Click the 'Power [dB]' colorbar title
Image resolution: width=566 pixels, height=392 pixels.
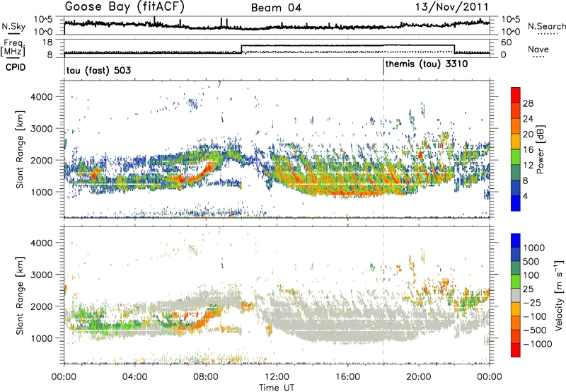click(x=540, y=149)
